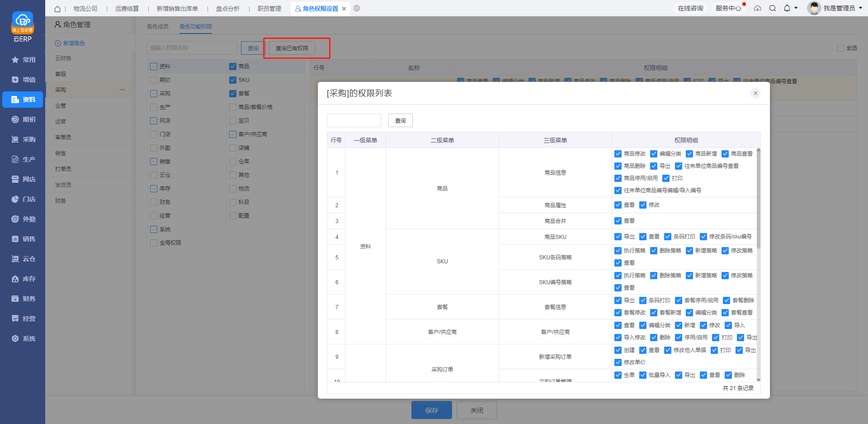Open the 运费结算 tab
The image size is (868, 424).
pyautogui.click(x=127, y=9)
